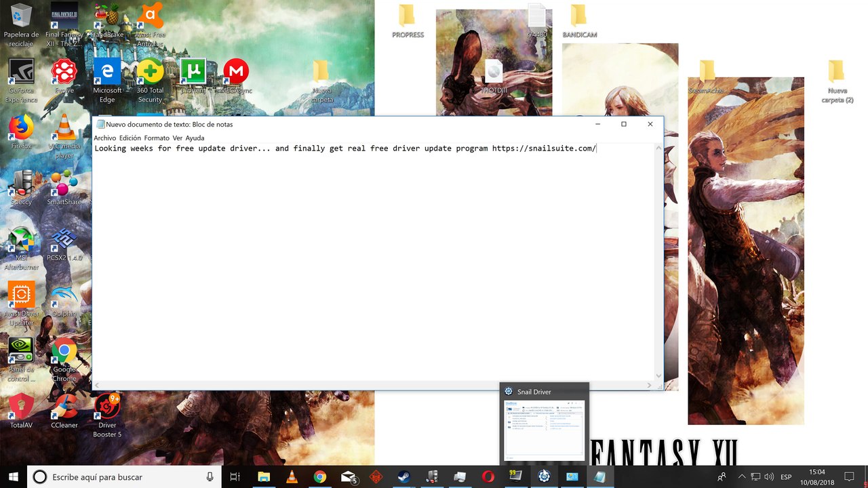Open the VLC media player desktop shortcut
This screenshot has height=488, width=868.
click(x=64, y=136)
